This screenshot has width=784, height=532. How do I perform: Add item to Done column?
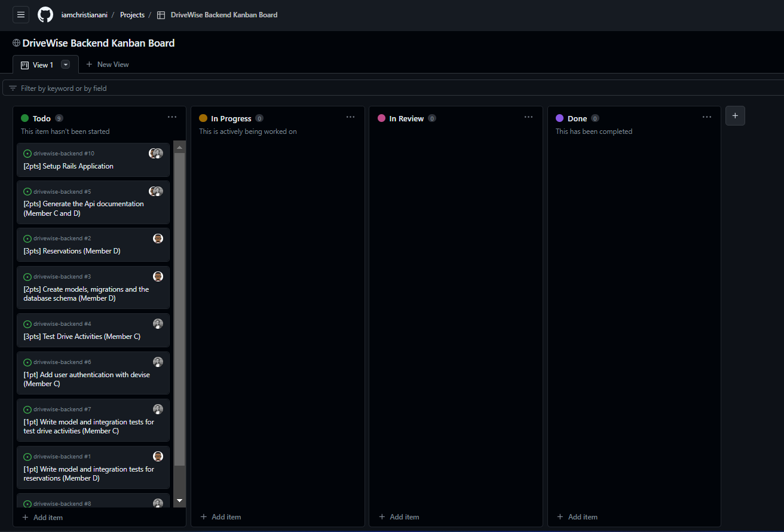[x=577, y=517]
